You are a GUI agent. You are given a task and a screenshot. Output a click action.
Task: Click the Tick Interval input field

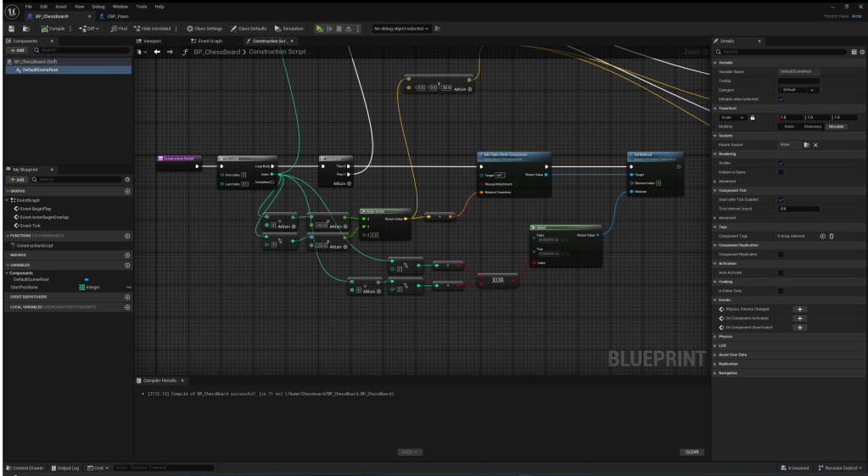tap(798, 208)
